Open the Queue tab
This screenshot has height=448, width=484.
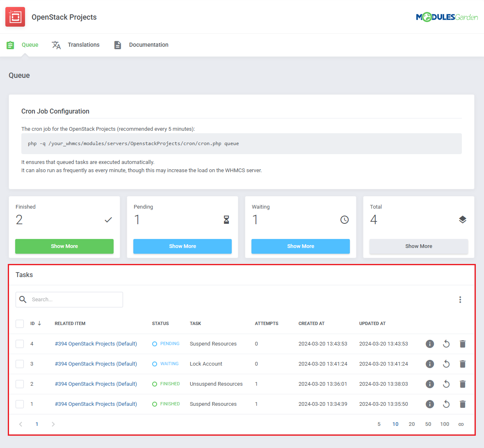click(30, 45)
